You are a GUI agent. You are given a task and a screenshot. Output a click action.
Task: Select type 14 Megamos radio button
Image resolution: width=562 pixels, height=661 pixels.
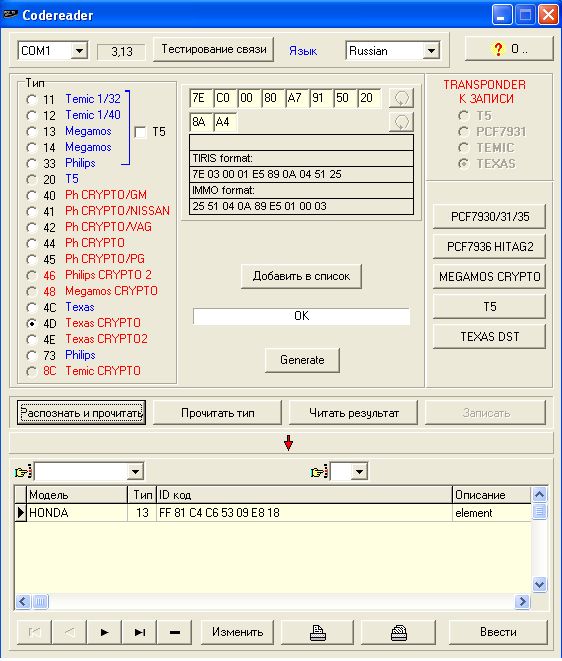pyautogui.click(x=31, y=148)
